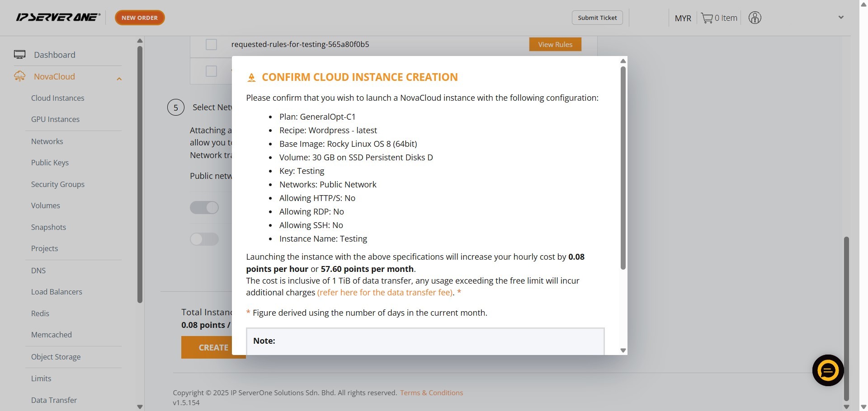Expand the account dropdown arrow in header
Screen dimensions: 868x411
(841, 18)
